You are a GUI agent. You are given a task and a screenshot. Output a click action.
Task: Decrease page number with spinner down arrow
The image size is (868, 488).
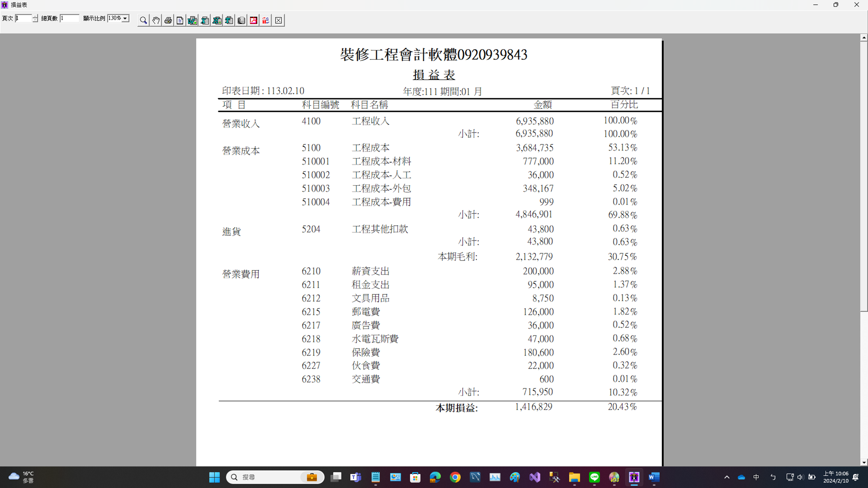point(35,20)
